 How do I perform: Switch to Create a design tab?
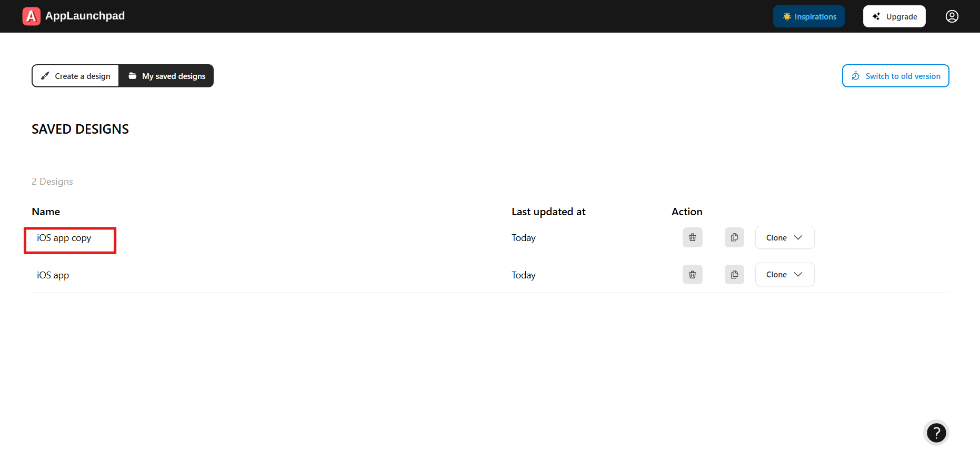click(76, 76)
